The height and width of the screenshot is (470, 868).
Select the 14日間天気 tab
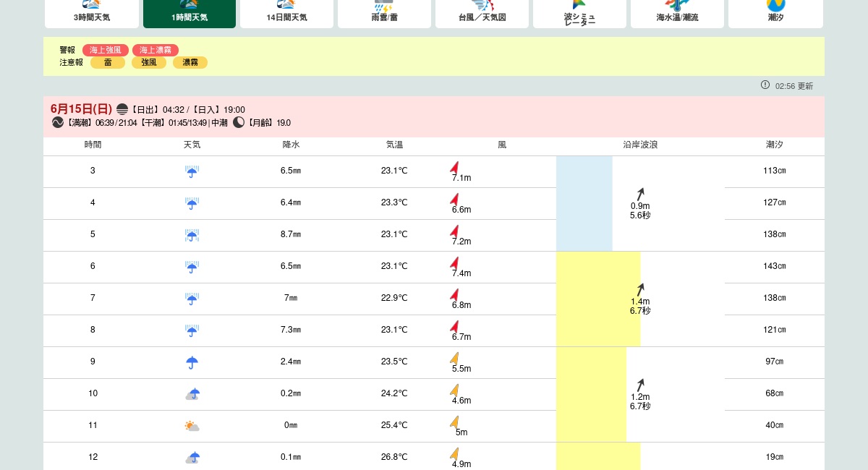tap(286, 13)
